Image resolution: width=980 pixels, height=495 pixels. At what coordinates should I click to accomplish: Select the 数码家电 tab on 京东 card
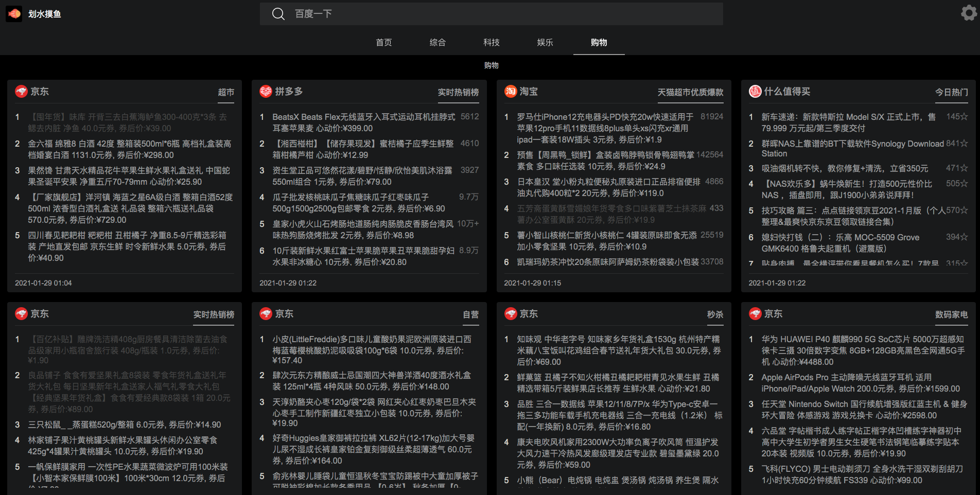coord(951,315)
